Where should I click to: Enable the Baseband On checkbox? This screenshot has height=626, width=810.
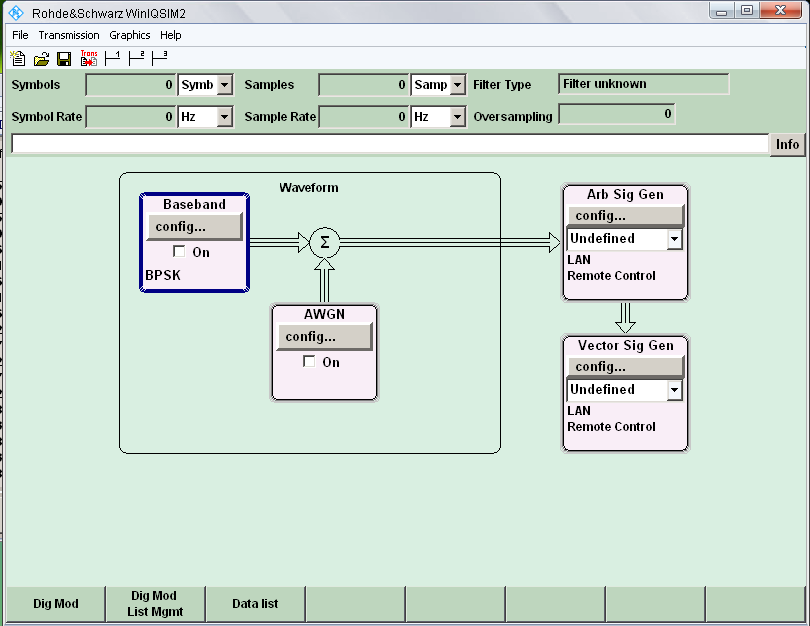click(180, 252)
